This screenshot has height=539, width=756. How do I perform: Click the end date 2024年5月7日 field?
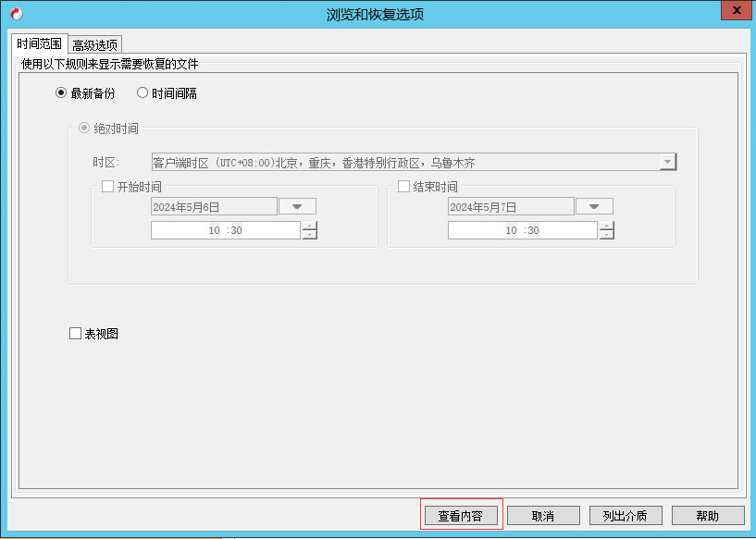[509, 205]
